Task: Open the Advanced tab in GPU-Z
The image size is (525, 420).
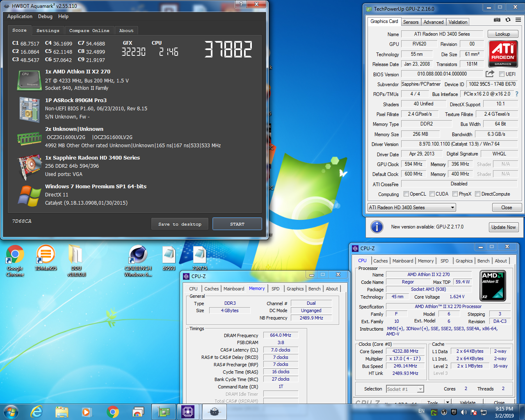Action: point(434,22)
